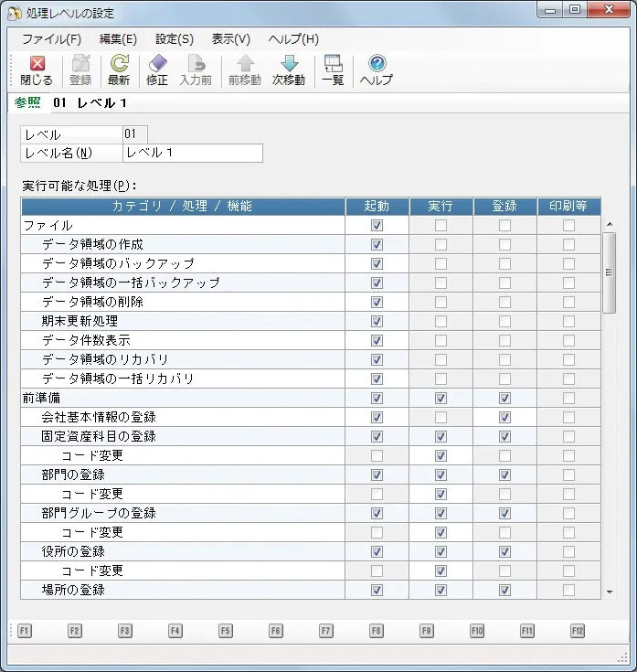Click the F1 function key icon
The image size is (637, 672).
click(x=25, y=631)
